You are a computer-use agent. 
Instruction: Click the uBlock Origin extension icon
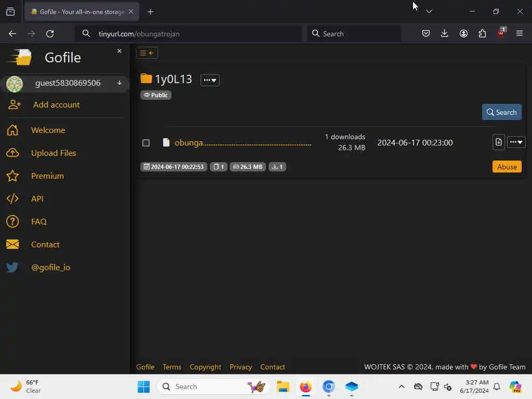pos(501,33)
